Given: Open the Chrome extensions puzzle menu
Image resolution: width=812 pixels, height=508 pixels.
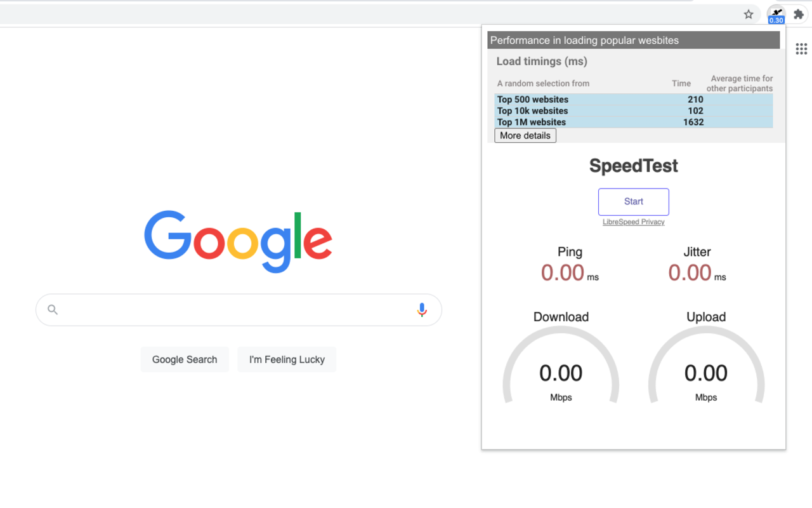Looking at the screenshot, I should 799,13.
